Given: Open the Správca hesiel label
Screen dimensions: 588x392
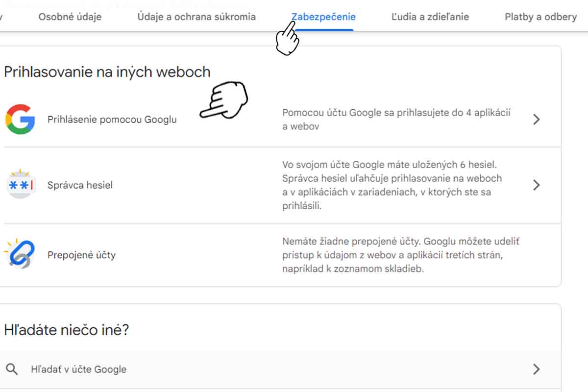Looking at the screenshot, I should [80, 185].
